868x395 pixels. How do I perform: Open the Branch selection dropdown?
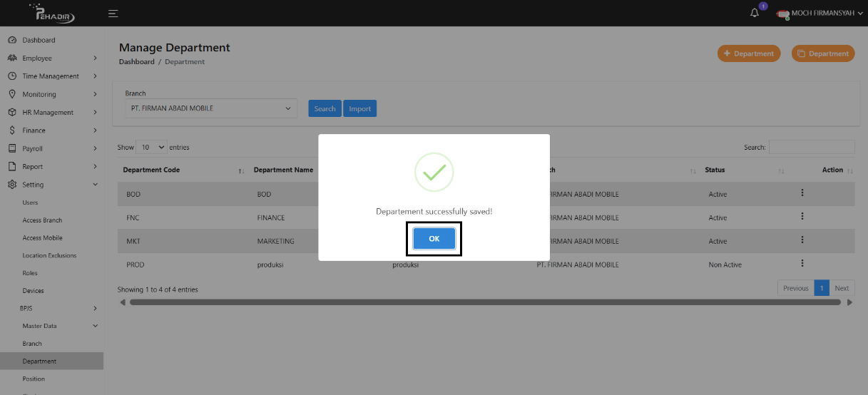click(x=210, y=108)
